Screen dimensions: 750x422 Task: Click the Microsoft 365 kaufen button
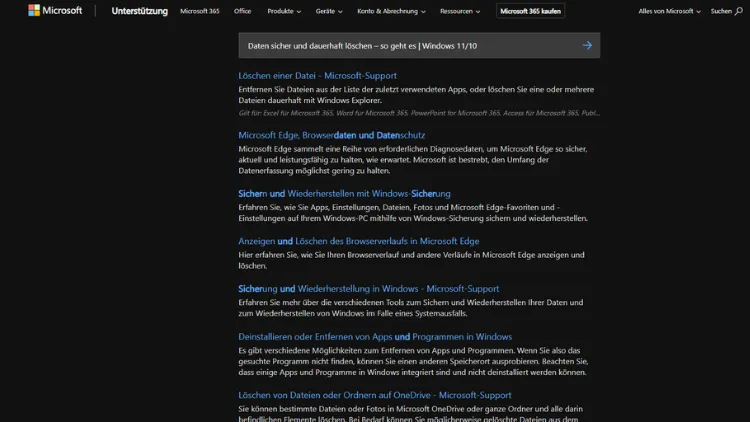pyautogui.click(x=530, y=11)
